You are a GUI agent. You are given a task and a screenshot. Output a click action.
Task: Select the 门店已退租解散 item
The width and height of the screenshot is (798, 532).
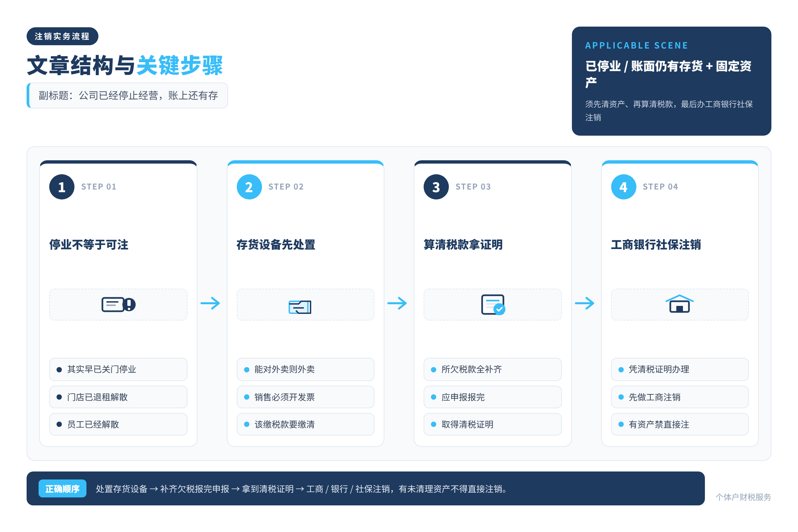point(118,397)
